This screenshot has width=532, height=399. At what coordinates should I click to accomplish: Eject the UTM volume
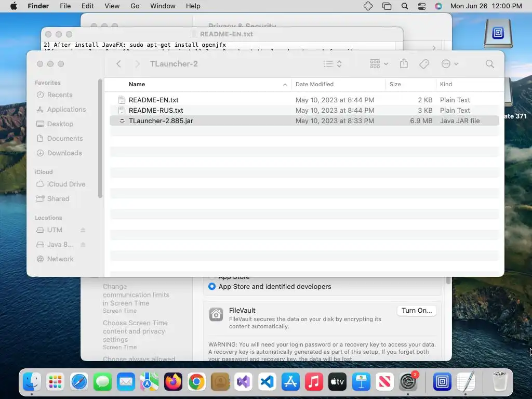pyautogui.click(x=83, y=230)
